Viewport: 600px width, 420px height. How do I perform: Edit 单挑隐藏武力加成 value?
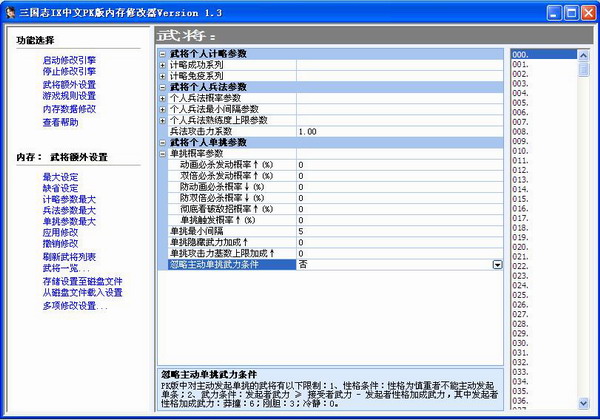tap(399, 243)
